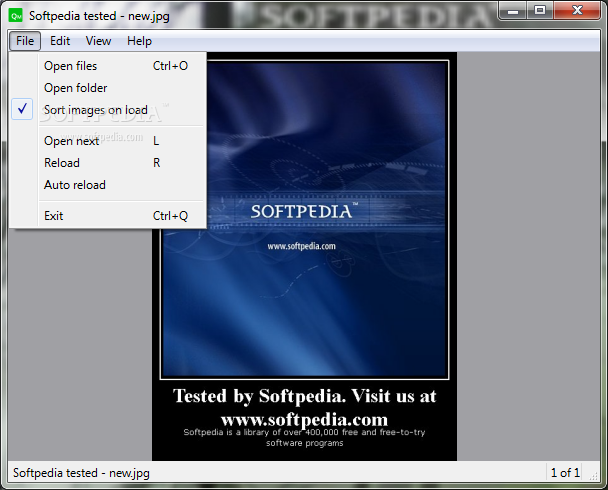608x490 pixels.
Task: Close the image viewer window
Action: point(577,11)
